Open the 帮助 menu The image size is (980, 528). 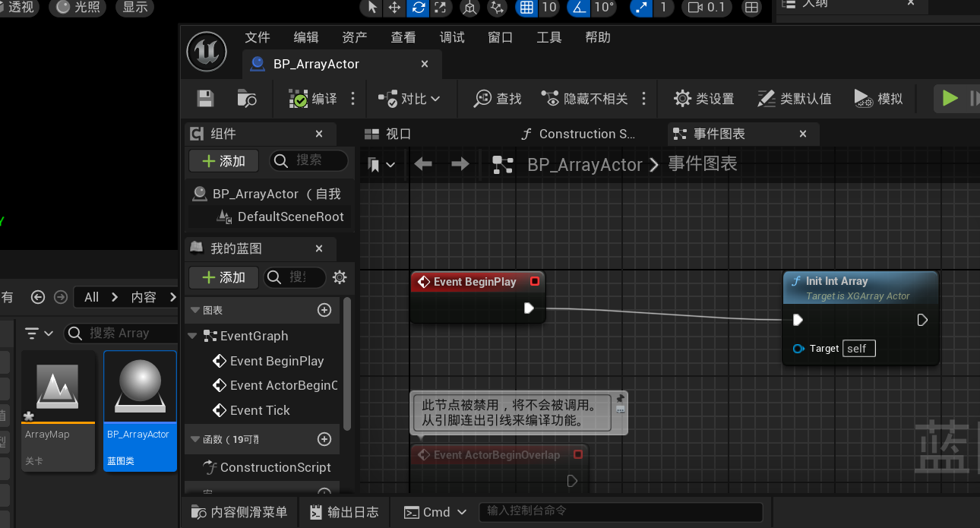coord(598,37)
